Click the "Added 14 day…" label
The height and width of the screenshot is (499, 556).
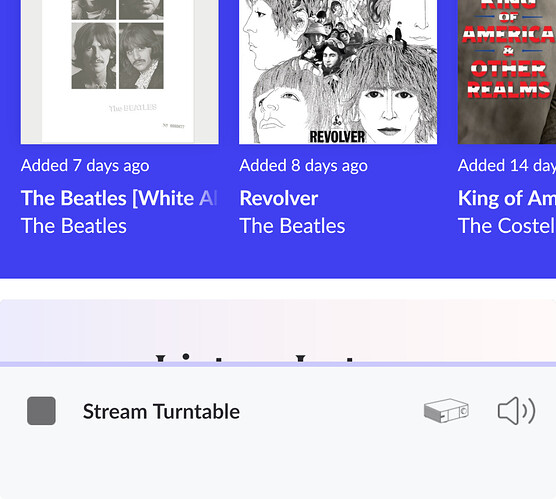[507, 166]
